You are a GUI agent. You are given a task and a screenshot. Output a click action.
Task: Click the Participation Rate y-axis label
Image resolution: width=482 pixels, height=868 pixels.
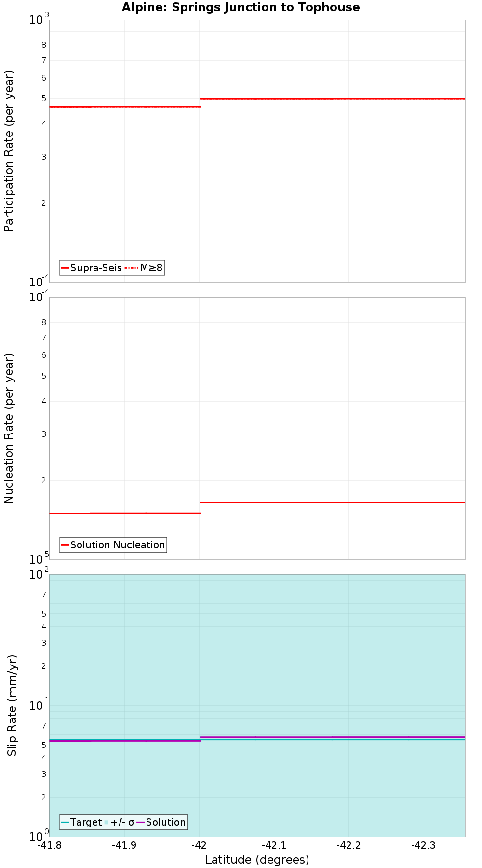[9, 151]
